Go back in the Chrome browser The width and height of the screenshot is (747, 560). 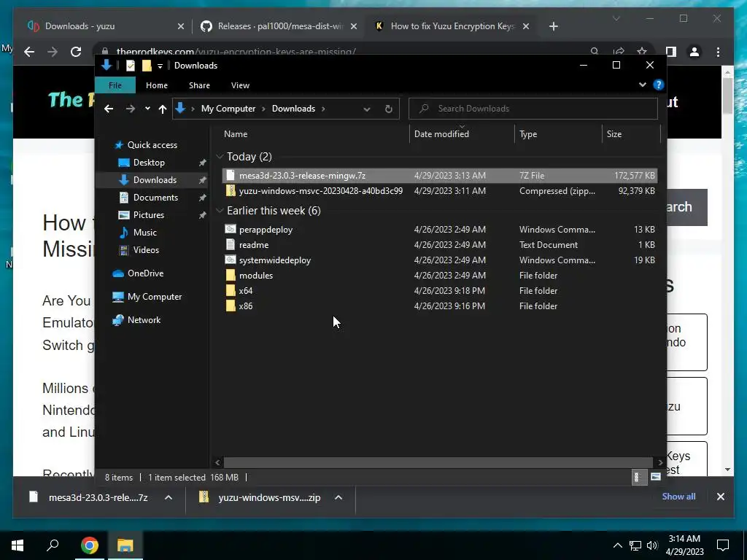pos(29,52)
